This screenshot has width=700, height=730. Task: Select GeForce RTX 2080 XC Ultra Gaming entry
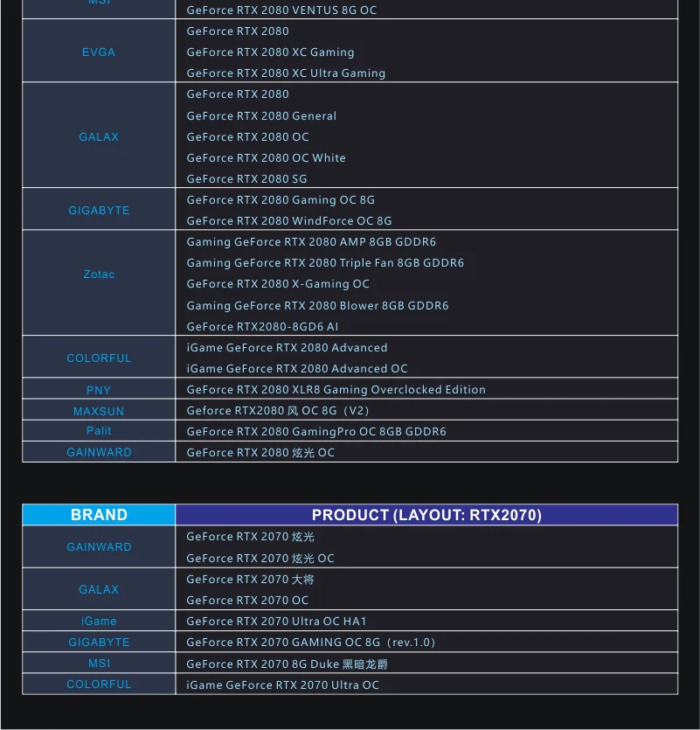(286, 73)
